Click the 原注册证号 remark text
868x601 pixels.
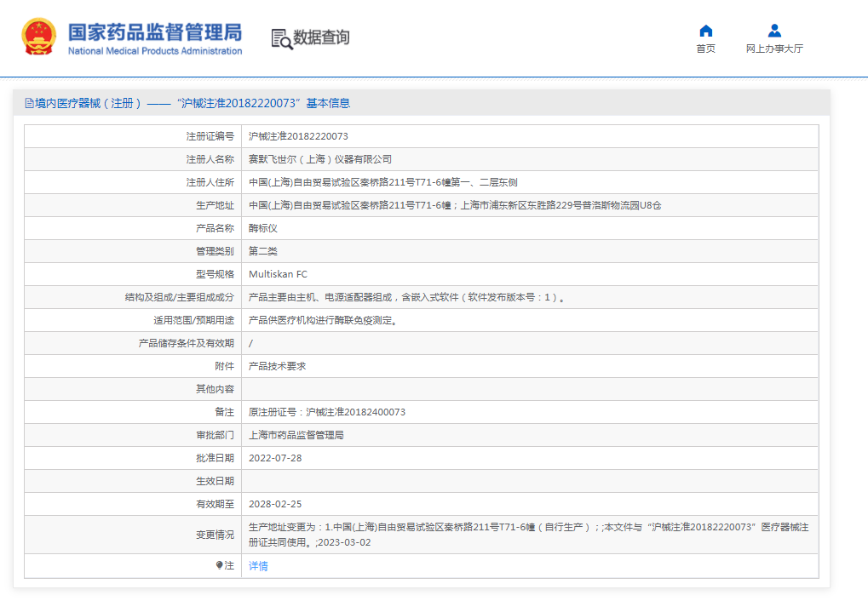pos(326,412)
